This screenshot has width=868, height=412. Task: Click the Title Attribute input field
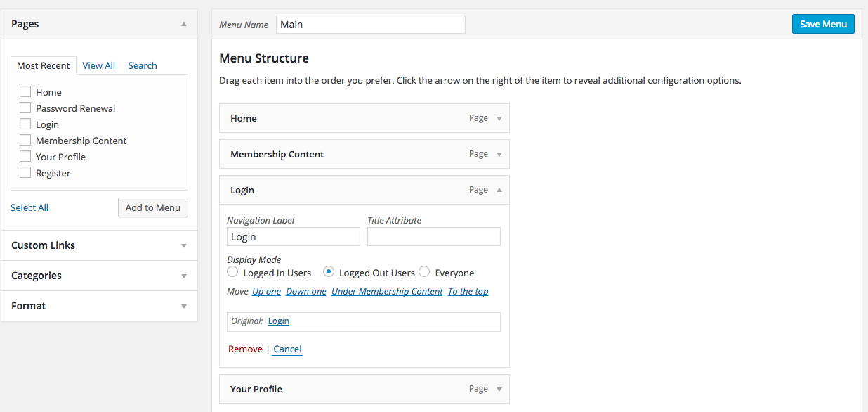(x=433, y=237)
